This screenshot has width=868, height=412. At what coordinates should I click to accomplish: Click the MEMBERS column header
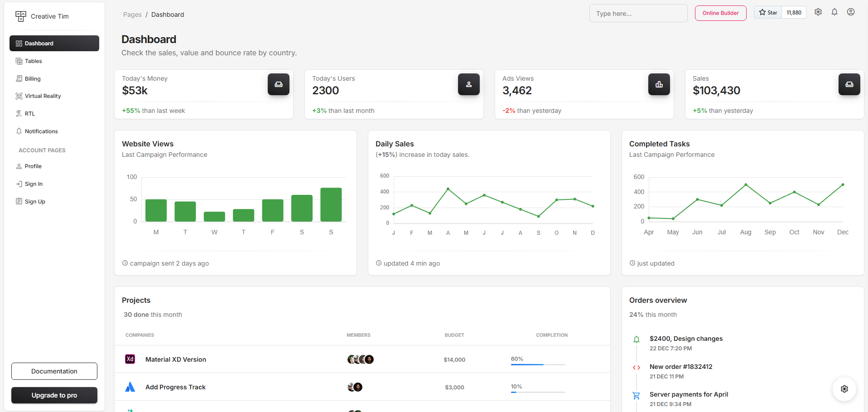358,335
